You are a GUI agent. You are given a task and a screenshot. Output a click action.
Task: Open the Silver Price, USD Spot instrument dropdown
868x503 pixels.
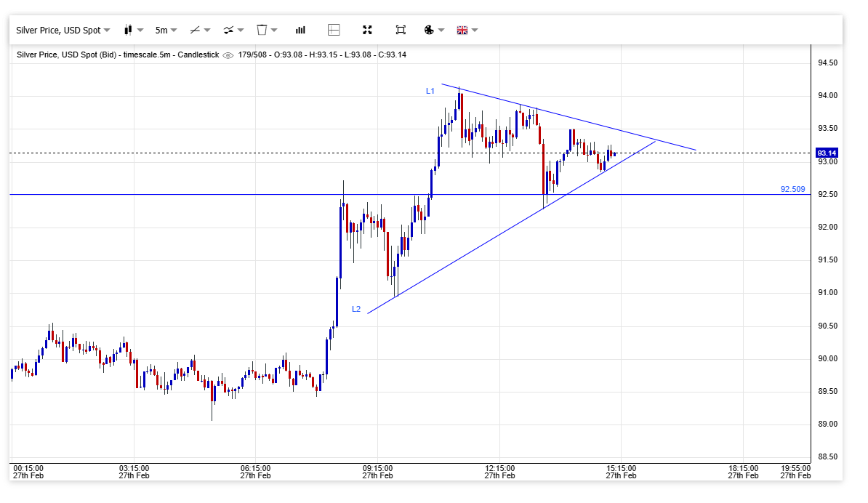point(63,30)
